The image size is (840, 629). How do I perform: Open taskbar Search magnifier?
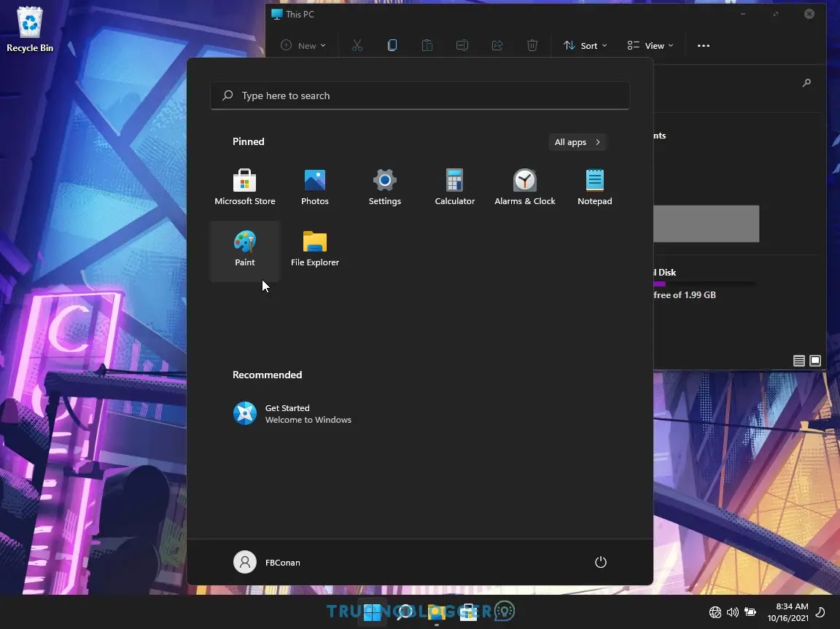pyautogui.click(x=404, y=612)
